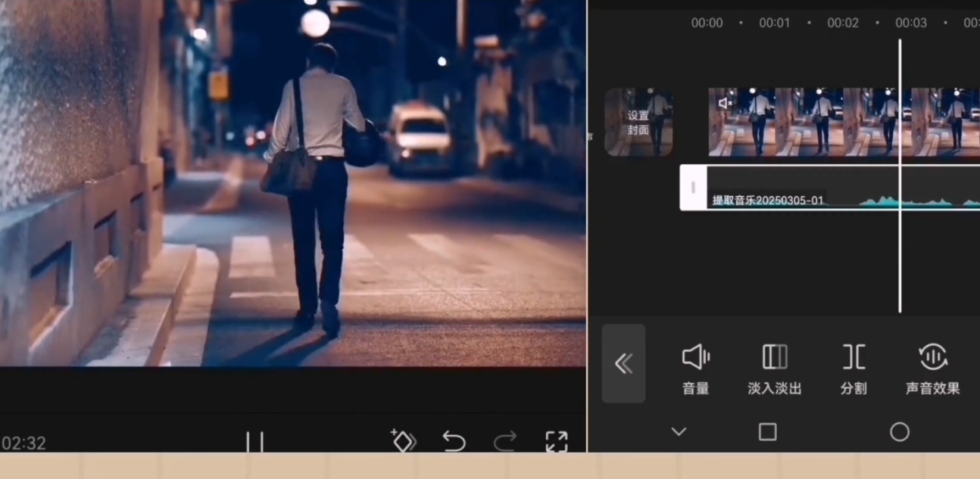This screenshot has width=980, height=479.
Task: Open the 声音效果 sound effects tool
Action: click(932, 369)
